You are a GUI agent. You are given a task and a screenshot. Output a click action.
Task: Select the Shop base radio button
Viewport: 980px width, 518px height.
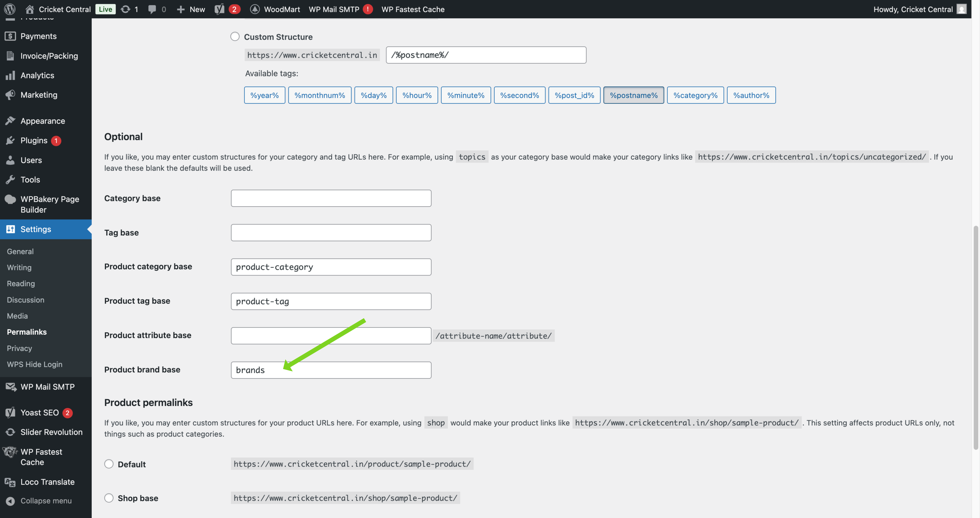click(x=109, y=498)
